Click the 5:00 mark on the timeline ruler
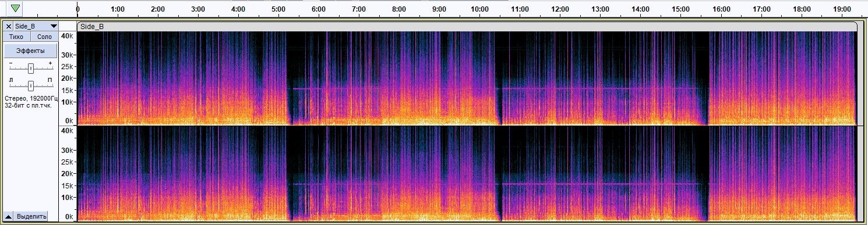 278,9
